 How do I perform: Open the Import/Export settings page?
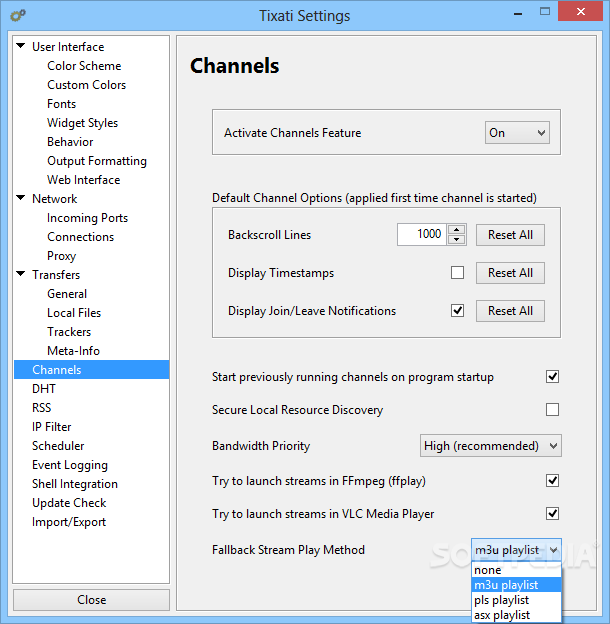pyautogui.click(x=69, y=522)
